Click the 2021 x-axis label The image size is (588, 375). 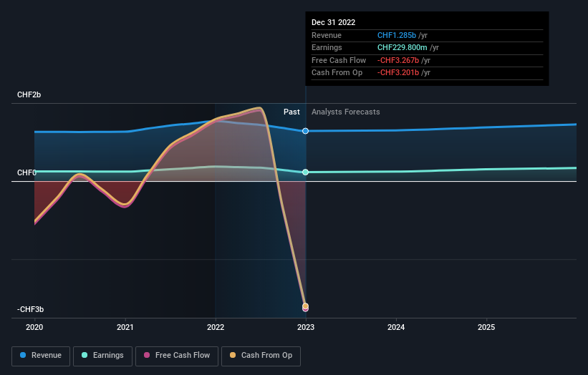pos(125,327)
